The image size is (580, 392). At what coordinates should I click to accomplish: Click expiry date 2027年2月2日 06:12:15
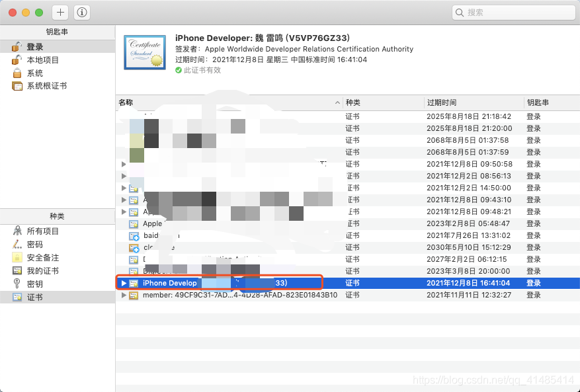(466, 259)
